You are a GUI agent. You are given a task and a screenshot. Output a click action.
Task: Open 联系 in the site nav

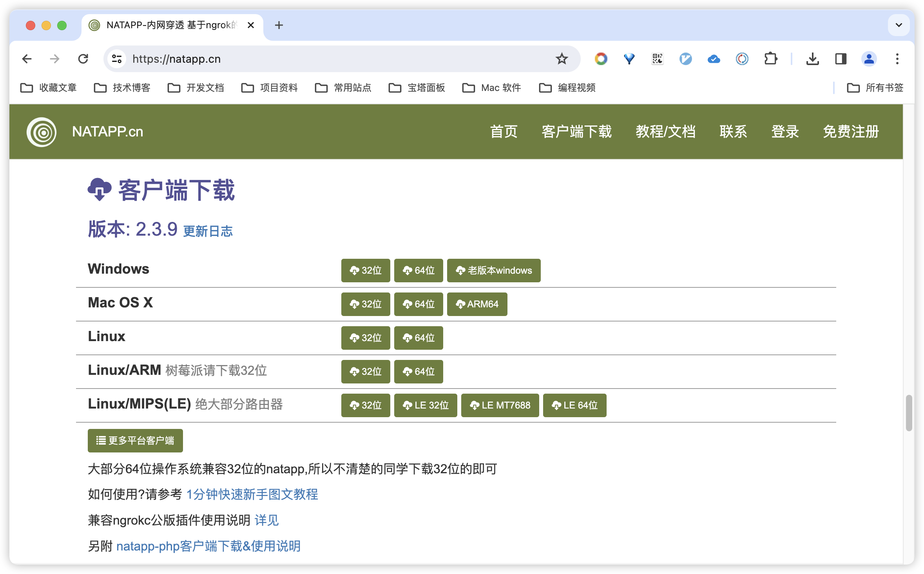coord(733,132)
